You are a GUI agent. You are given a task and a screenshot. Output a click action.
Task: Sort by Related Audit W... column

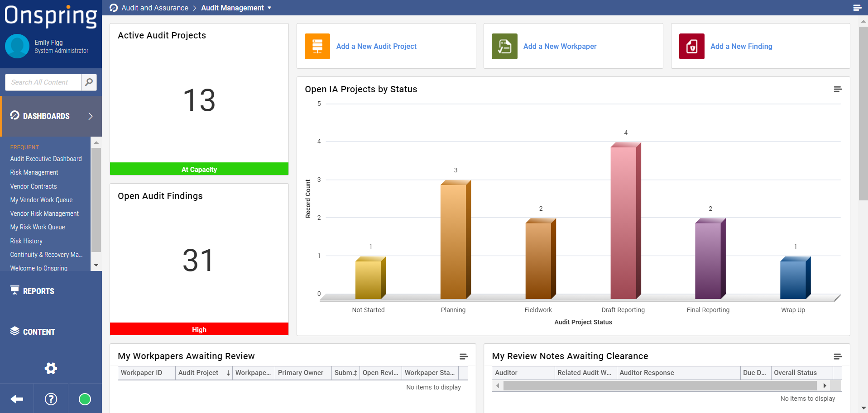coord(586,373)
